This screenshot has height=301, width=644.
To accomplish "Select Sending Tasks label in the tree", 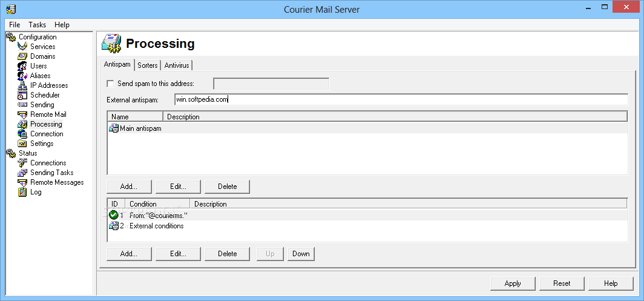I will point(52,173).
